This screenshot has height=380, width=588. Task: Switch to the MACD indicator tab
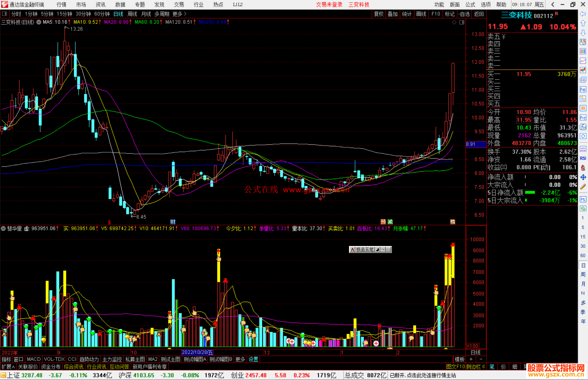tap(33, 359)
